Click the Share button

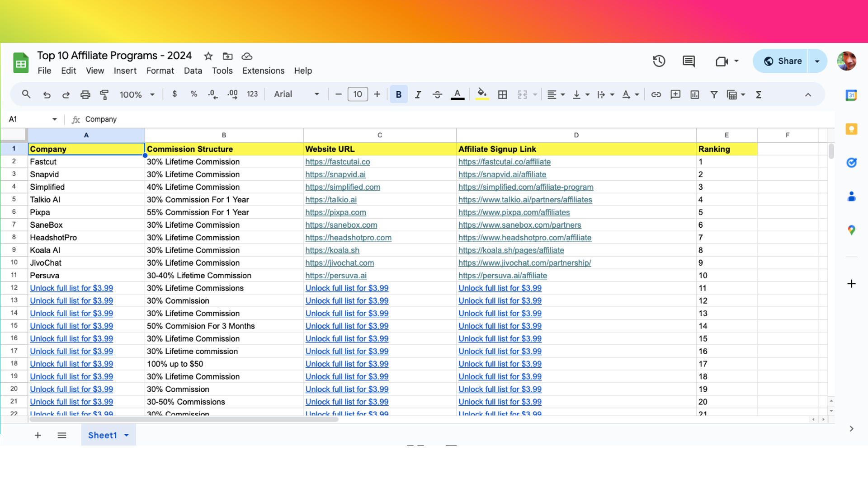tap(781, 61)
